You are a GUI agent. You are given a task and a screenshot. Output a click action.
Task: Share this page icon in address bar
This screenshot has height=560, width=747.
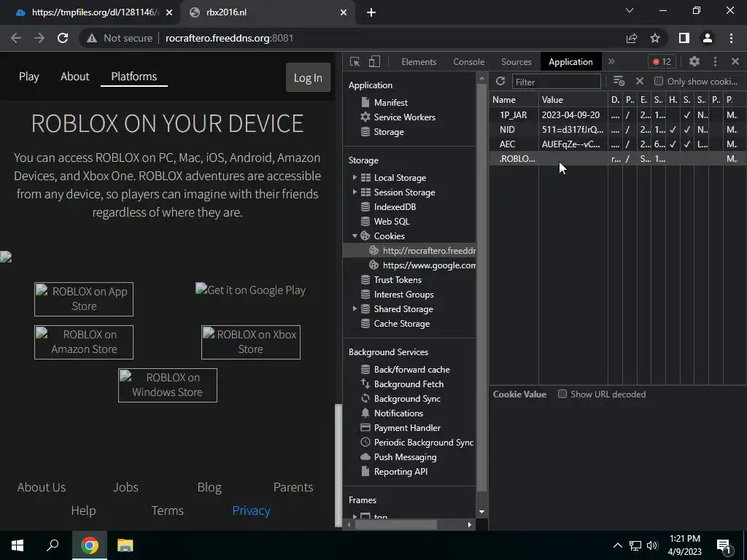click(632, 38)
